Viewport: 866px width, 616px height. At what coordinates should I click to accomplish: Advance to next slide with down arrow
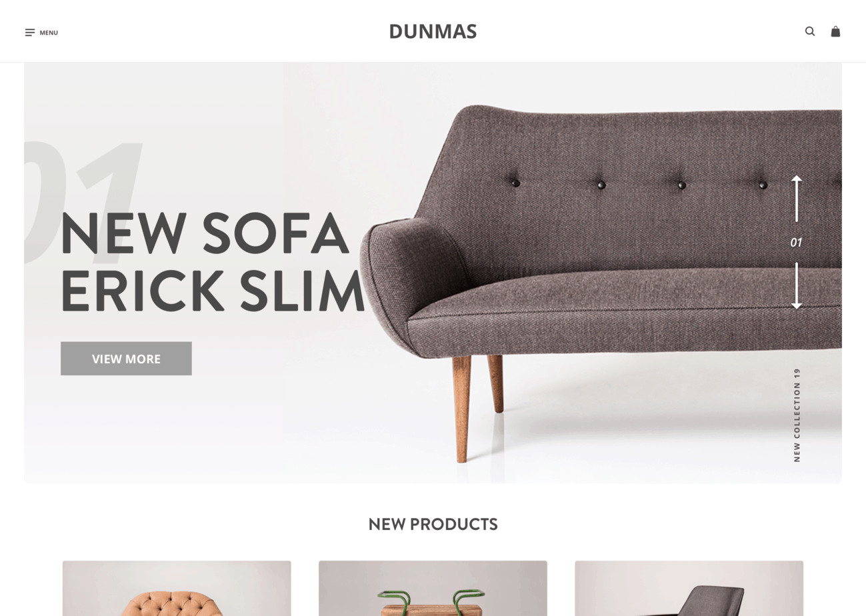797,286
